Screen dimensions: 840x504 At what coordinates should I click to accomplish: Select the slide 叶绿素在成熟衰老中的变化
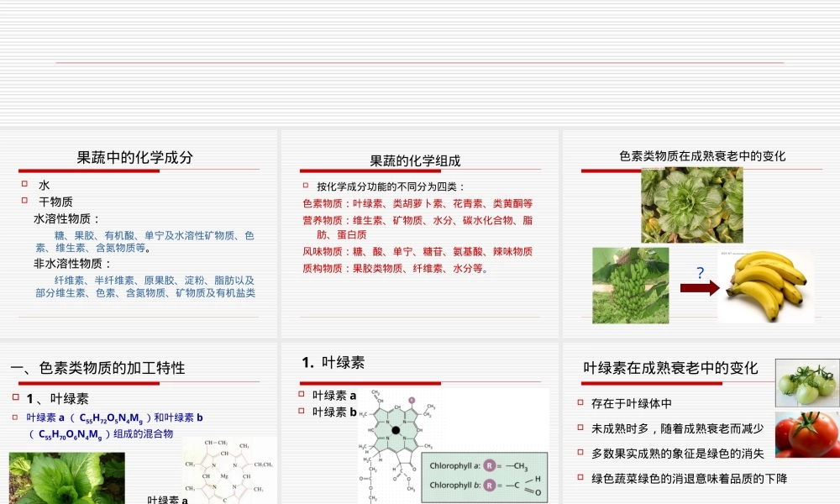coord(701,423)
